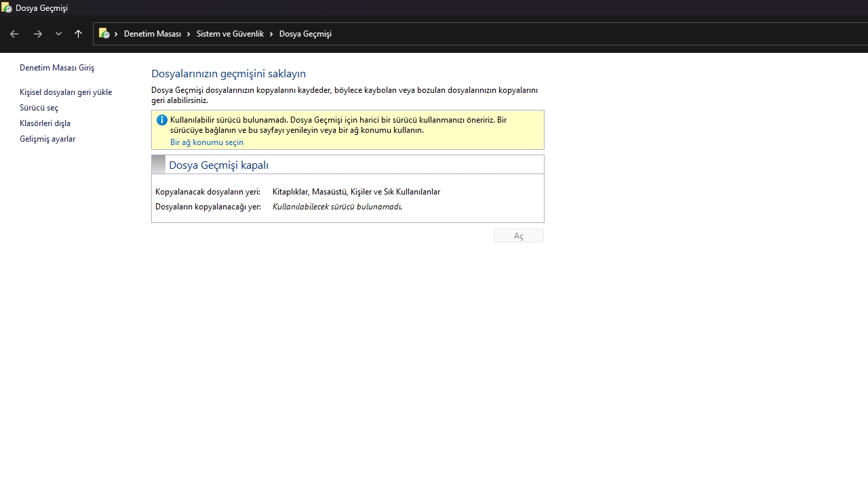
Task: Select the 'Bir ağ konumu seçin' link
Action: point(207,142)
